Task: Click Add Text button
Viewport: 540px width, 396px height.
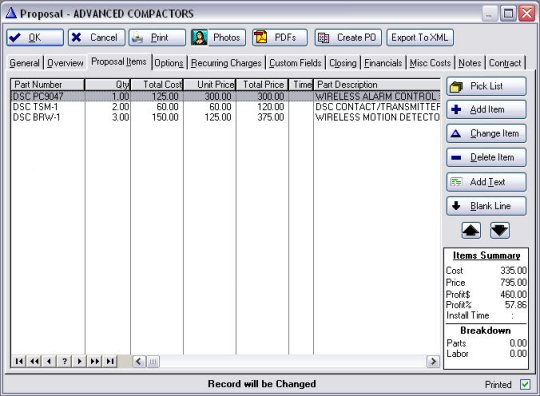Action: pyautogui.click(x=486, y=182)
